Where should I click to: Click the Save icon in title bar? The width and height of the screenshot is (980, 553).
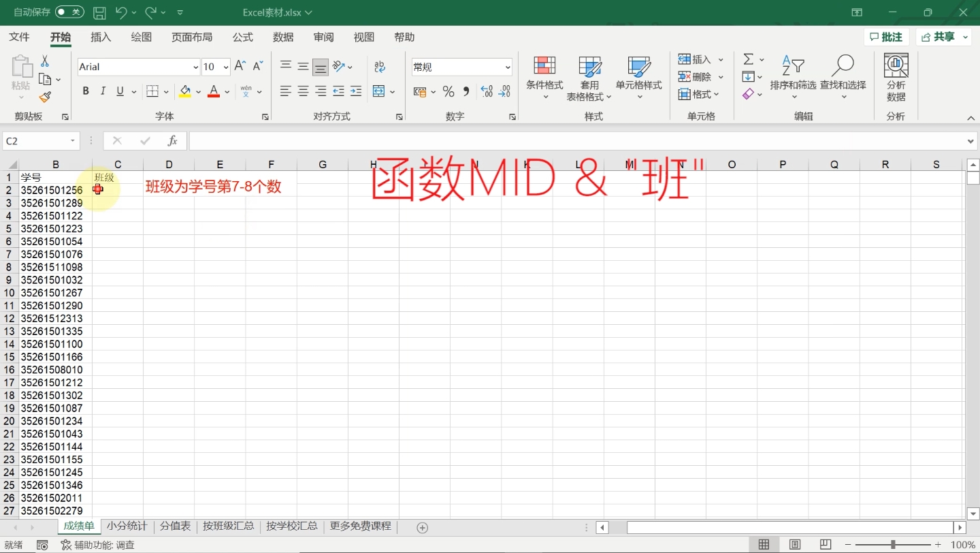[x=99, y=12]
